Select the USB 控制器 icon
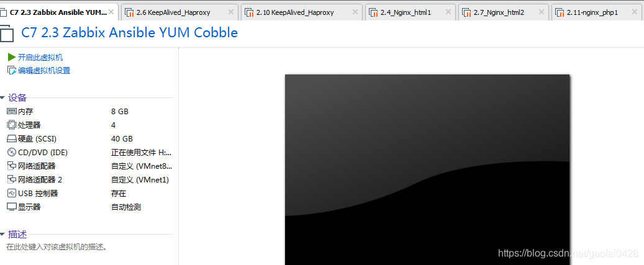 12,193
